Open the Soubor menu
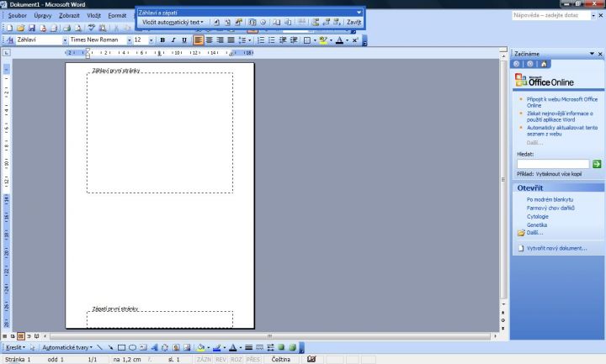606x364 pixels. tap(18, 15)
